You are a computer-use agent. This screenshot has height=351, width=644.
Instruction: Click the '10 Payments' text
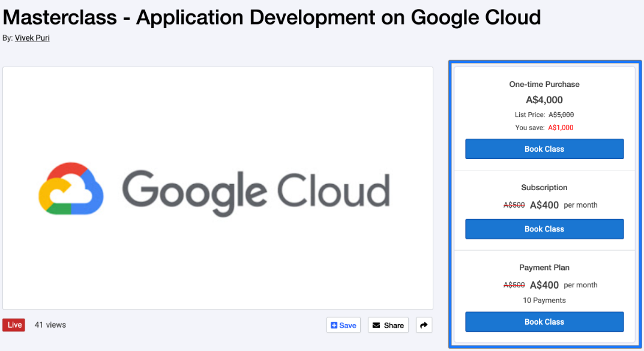544,301
